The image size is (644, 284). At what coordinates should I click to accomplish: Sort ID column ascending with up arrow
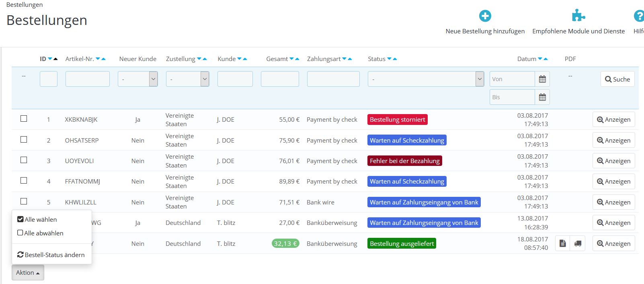[x=55, y=59]
